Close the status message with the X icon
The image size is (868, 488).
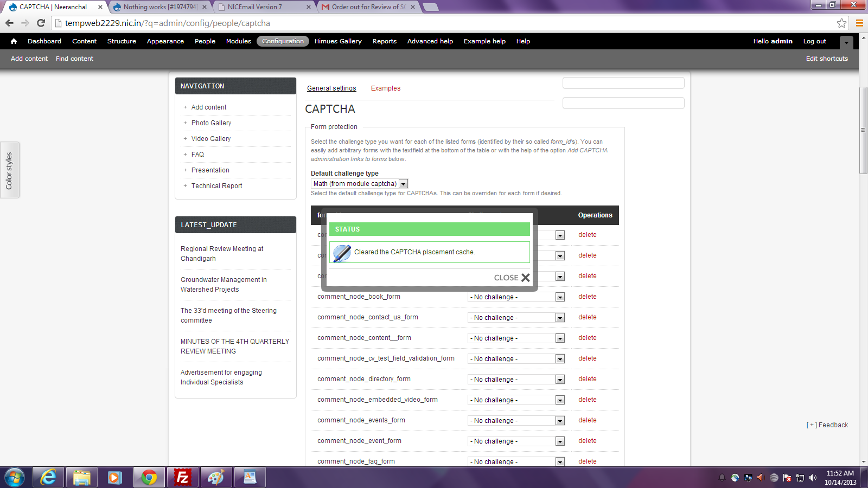tap(525, 278)
